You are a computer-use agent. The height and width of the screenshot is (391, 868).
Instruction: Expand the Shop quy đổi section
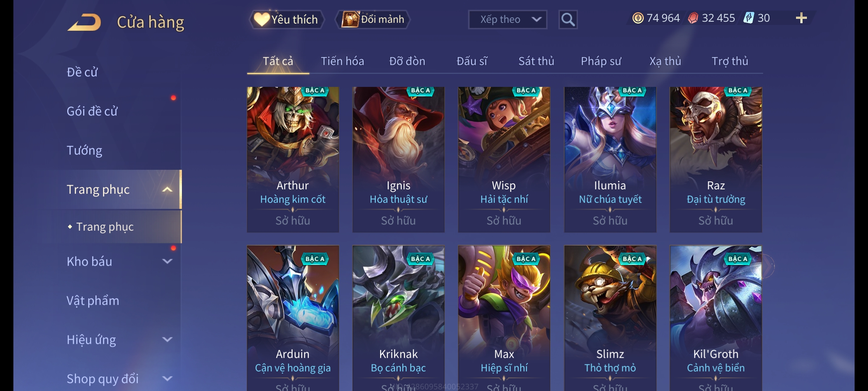(x=167, y=379)
